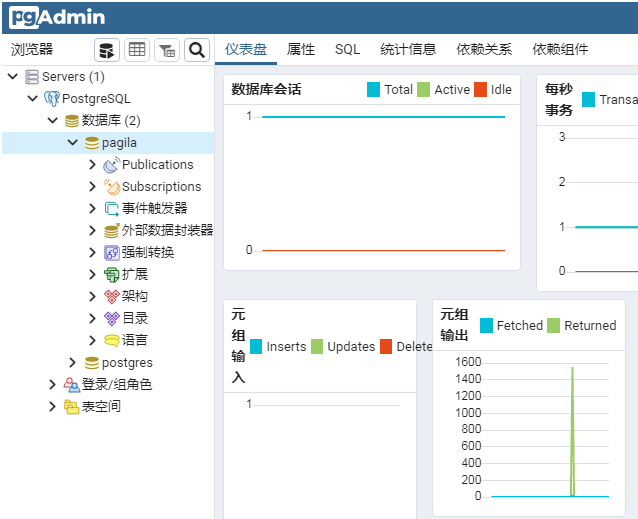Click the green spike in 元组输出 chart
The height and width of the screenshot is (519, 638).
572,430
